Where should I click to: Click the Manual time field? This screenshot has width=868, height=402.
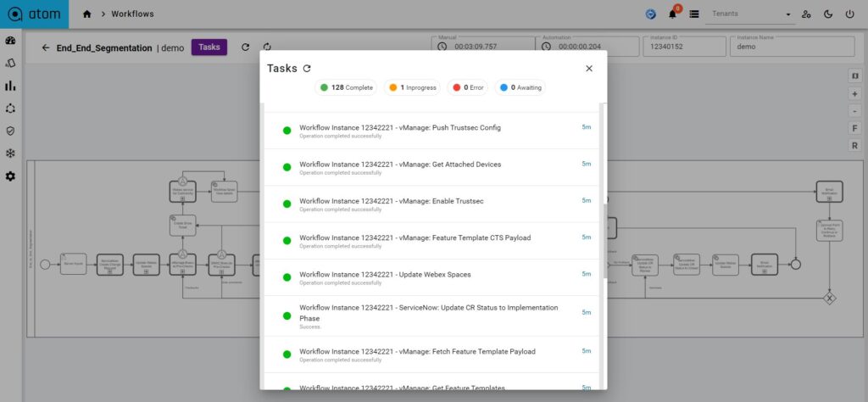[x=483, y=47]
